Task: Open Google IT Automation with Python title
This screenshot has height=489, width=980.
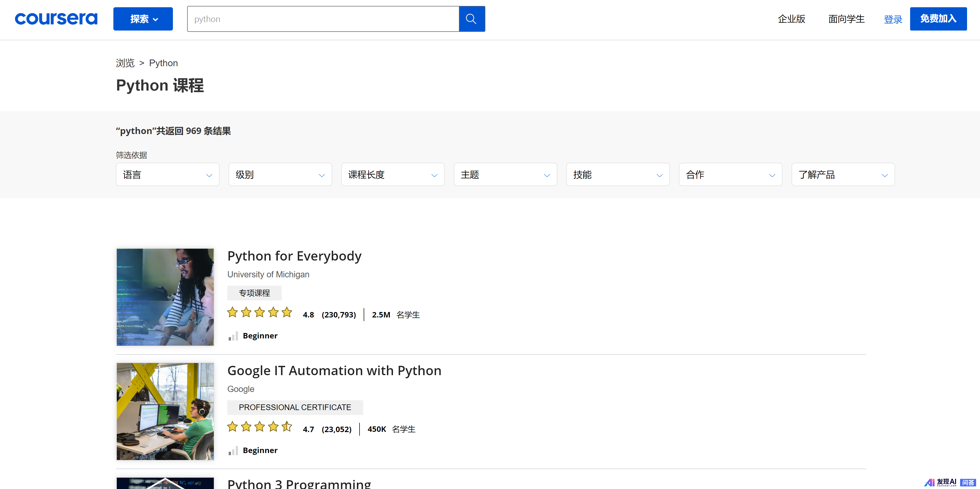Action: [x=334, y=371]
